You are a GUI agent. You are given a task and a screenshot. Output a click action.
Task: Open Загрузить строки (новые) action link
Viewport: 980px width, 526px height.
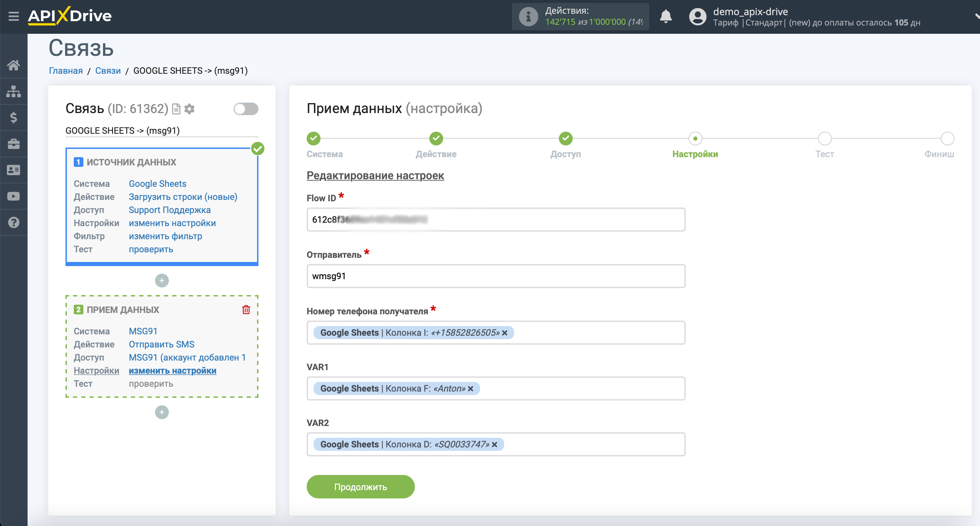(x=183, y=197)
